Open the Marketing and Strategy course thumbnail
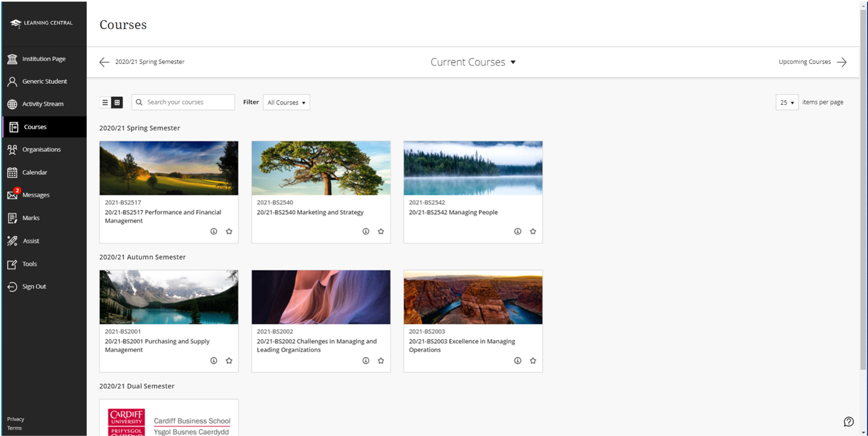Image resolution: width=868 pixels, height=436 pixels. 321,168
